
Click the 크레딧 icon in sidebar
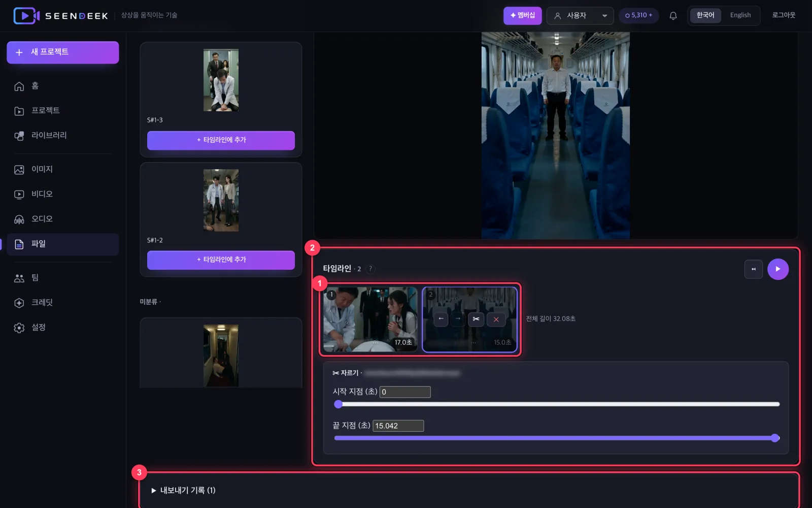point(19,303)
